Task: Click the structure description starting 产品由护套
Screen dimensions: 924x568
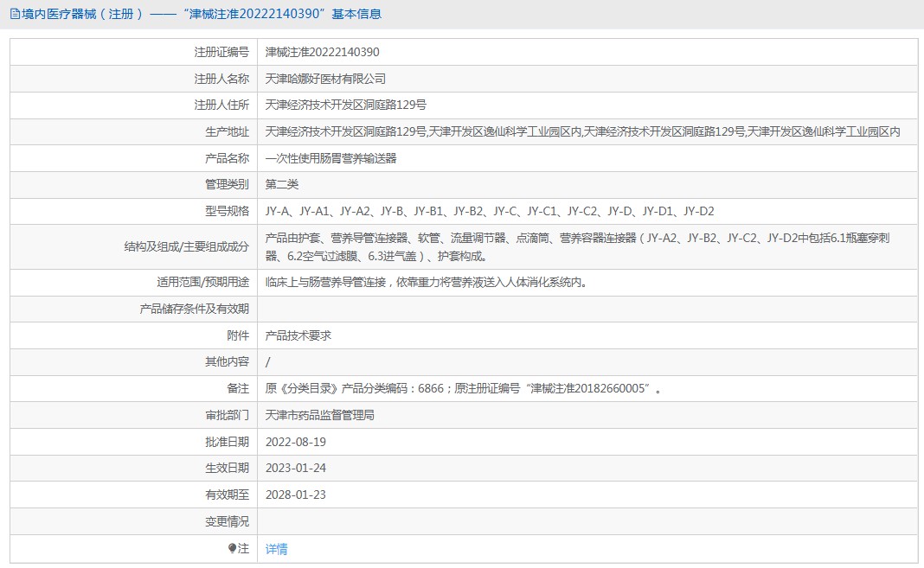Action: pyautogui.click(x=578, y=246)
